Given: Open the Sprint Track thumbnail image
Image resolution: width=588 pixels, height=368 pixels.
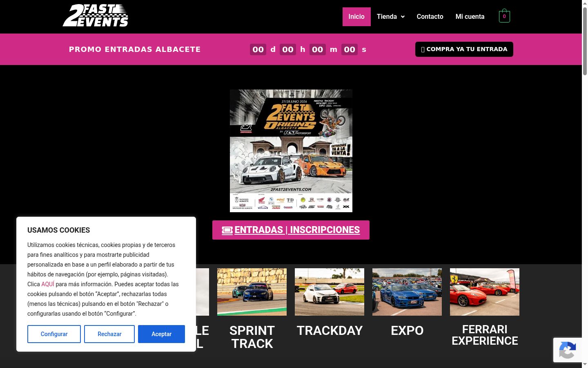Looking at the screenshot, I should tap(252, 292).
